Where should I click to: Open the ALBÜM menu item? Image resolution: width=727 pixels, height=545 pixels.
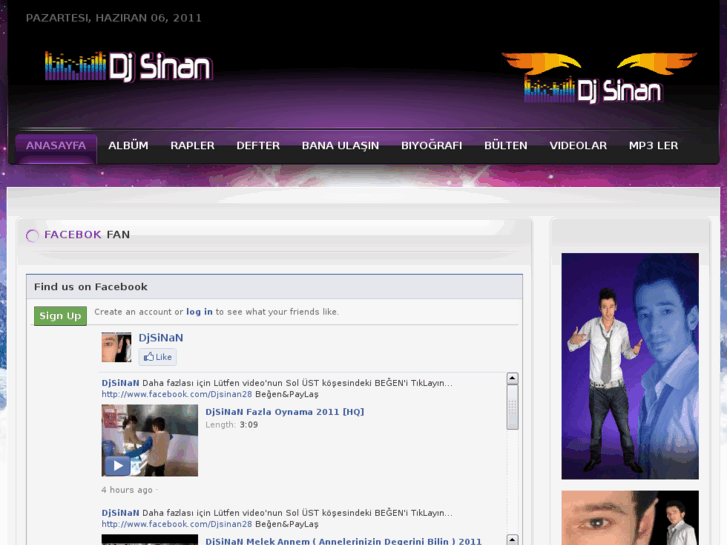[x=128, y=146]
